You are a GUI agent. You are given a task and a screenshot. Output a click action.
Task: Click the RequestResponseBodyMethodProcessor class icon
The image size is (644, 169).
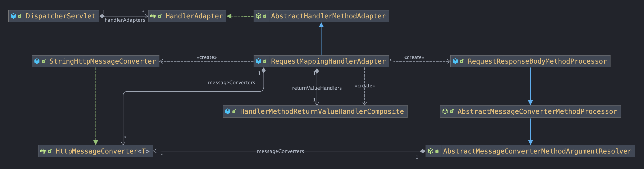pyautogui.click(x=455, y=61)
